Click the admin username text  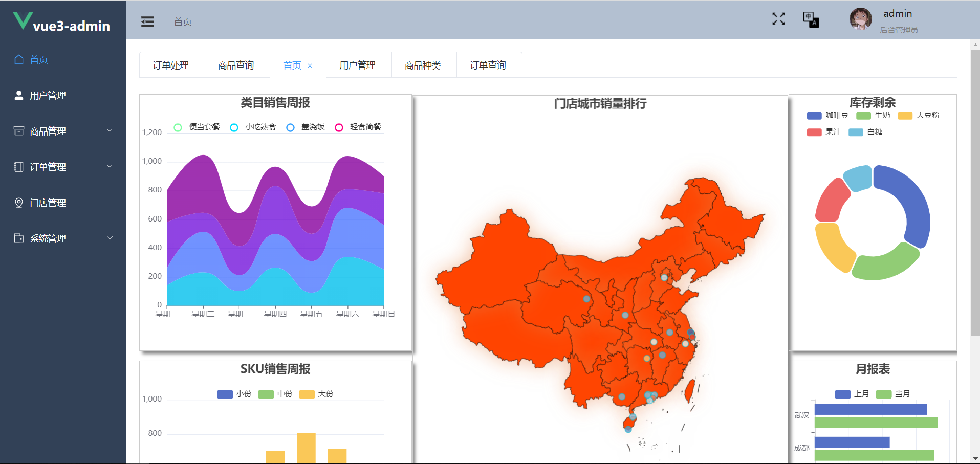898,14
